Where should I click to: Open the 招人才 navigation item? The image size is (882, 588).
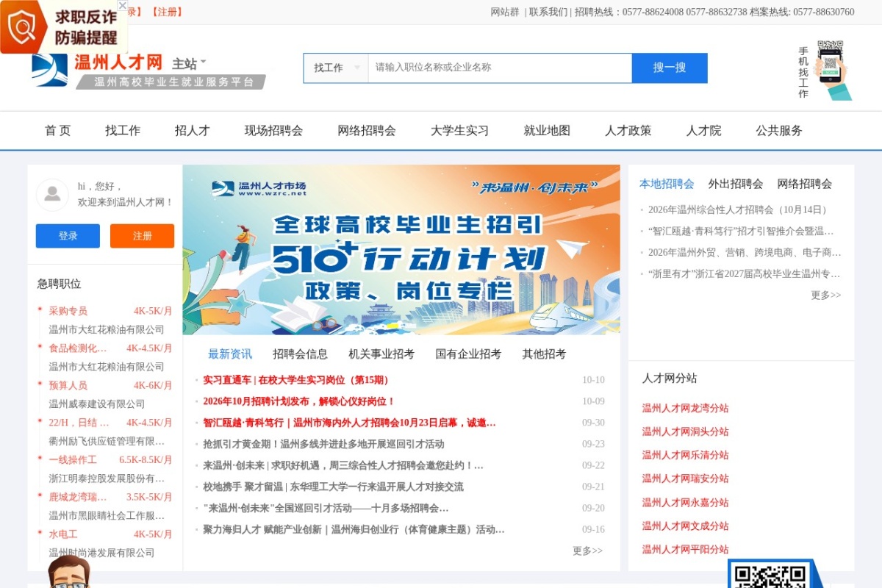click(x=193, y=131)
